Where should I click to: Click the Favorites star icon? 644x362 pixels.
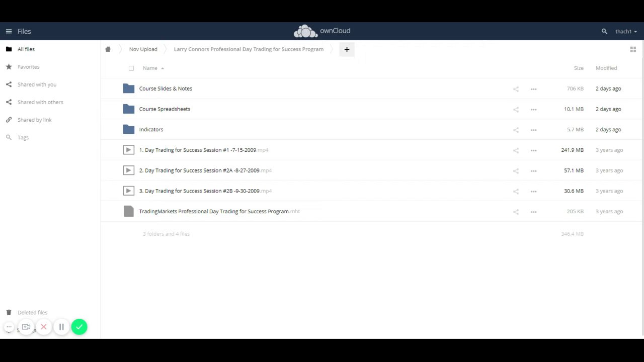pyautogui.click(x=9, y=66)
